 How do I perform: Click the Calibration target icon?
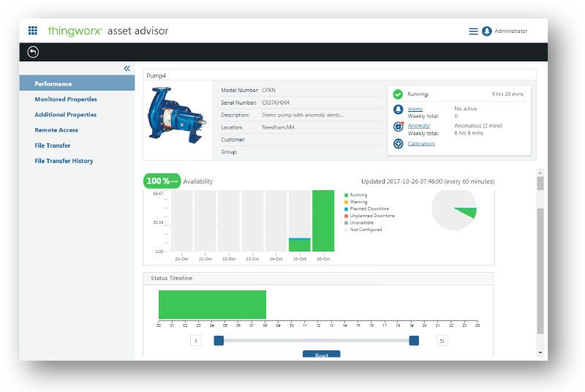pyautogui.click(x=398, y=143)
